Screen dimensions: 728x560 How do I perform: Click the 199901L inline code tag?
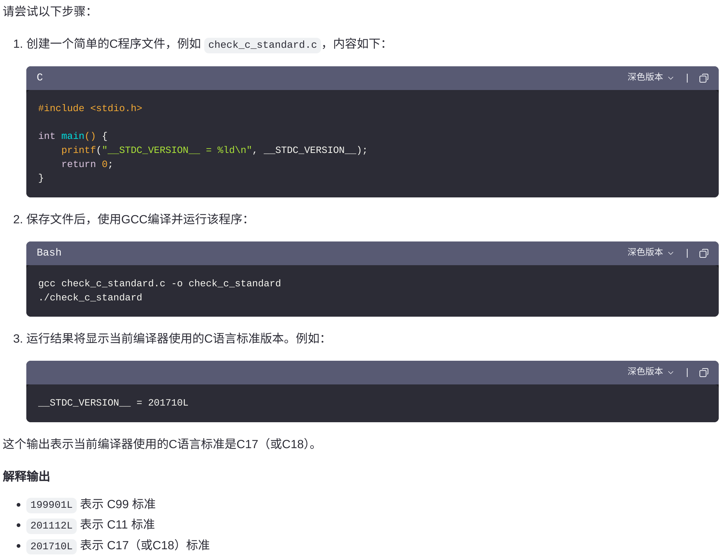[51, 505]
